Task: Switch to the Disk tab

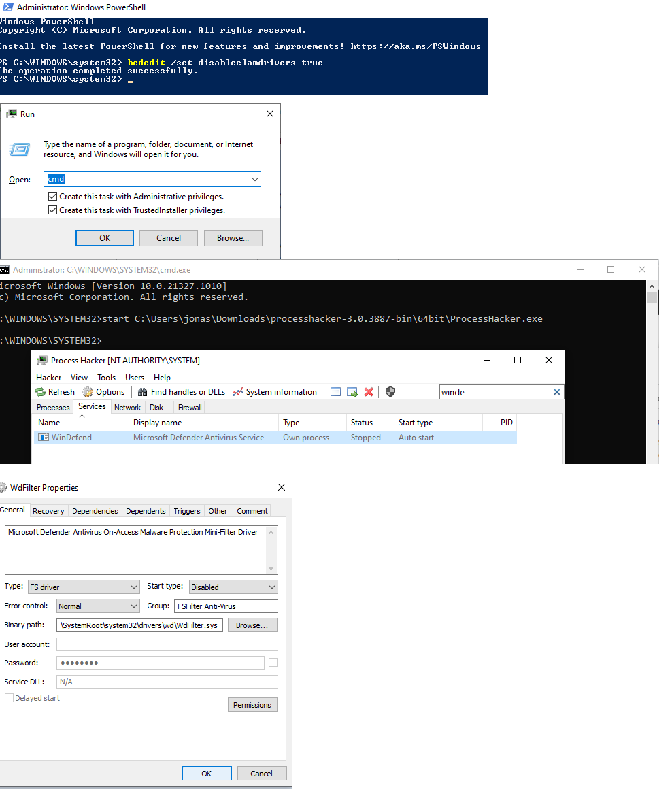Action: pos(156,408)
